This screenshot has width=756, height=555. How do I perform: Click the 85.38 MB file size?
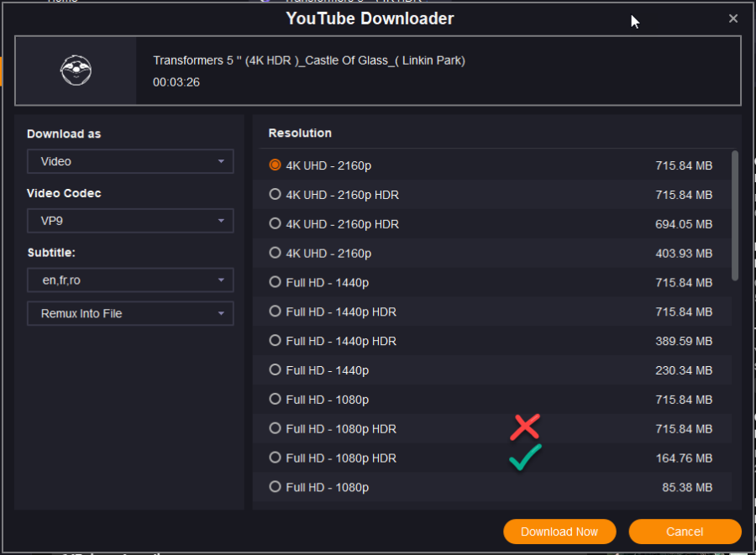coord(687,488)
